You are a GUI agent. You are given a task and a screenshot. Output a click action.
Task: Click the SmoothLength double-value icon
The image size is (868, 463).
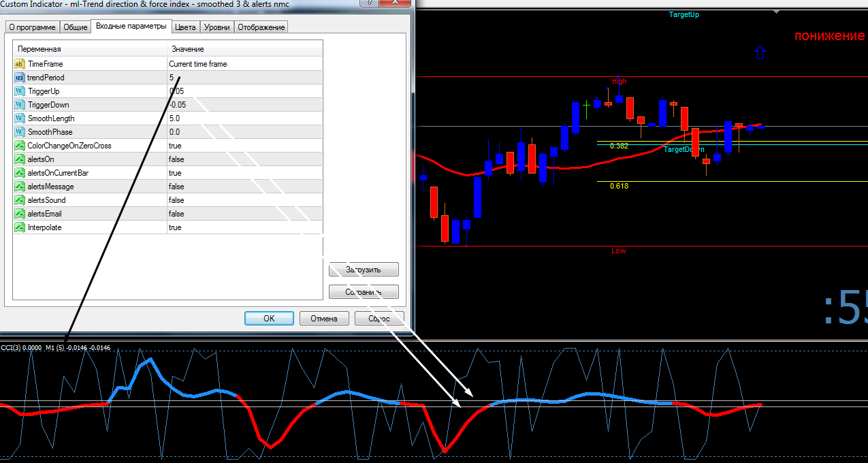[x=19, y=118]
